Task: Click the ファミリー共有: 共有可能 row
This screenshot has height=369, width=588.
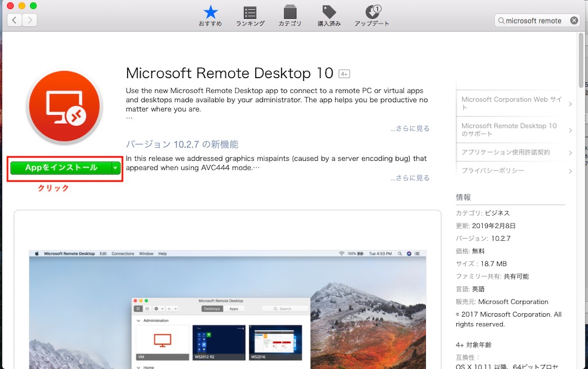Action: [x=492, y=277]
